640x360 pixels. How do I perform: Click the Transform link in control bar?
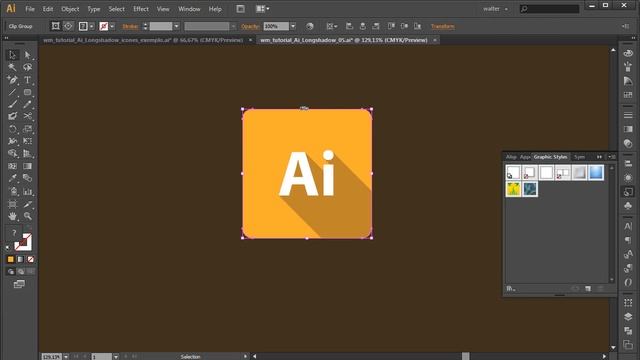[x=443, y=26]
